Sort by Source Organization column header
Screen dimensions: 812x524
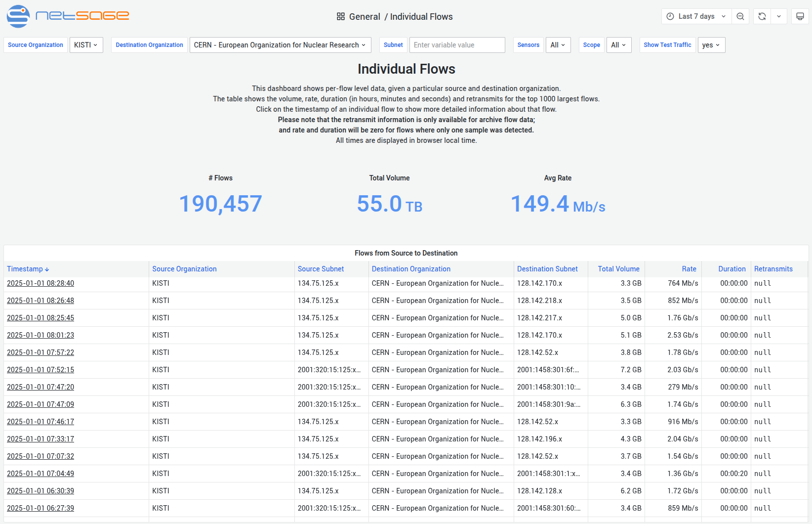pos(184,269)
